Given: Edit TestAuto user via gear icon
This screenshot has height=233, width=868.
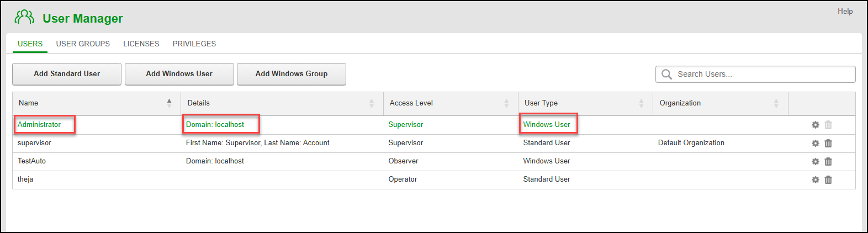Looking at the screenshot, I should pos(815,161).
